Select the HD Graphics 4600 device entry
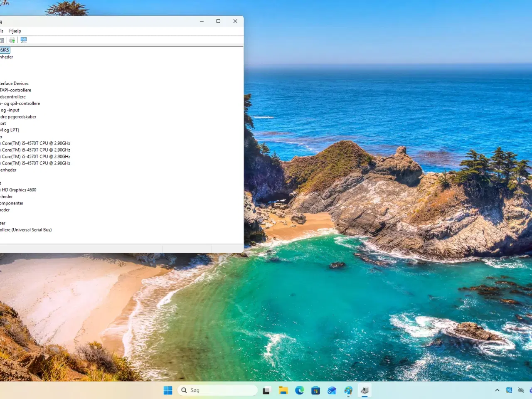The image size is (532, 399). tap(19, 190)
